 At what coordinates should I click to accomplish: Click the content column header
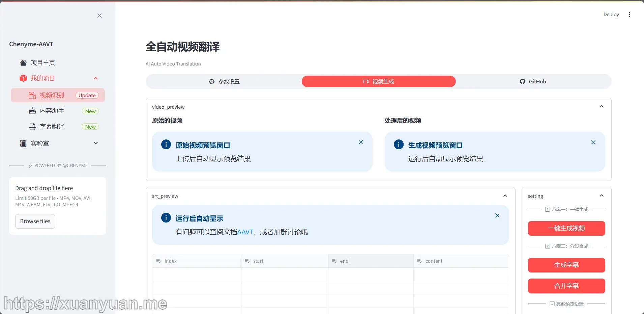[x=461, y=261]
